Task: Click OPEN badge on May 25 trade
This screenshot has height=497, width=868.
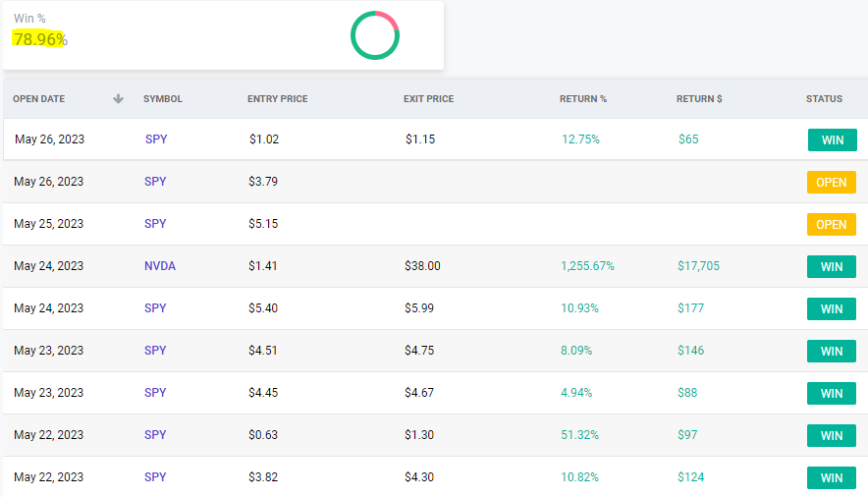Action: point(832,225)
